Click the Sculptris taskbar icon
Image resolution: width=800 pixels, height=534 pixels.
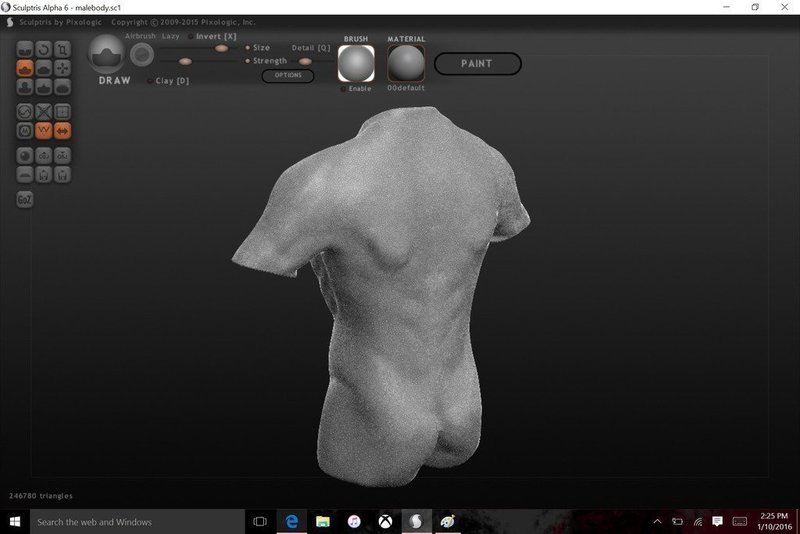(416, 521)
